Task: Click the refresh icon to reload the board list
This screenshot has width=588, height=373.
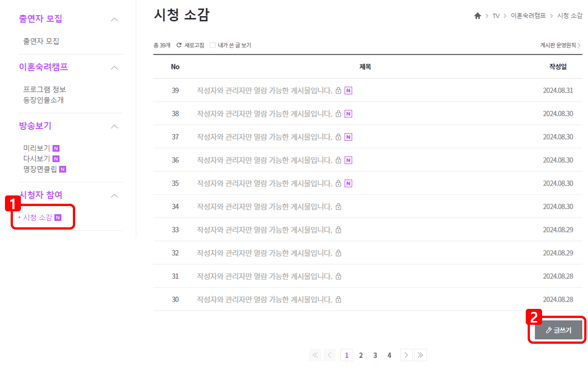Action: click(x=178, y=45)
